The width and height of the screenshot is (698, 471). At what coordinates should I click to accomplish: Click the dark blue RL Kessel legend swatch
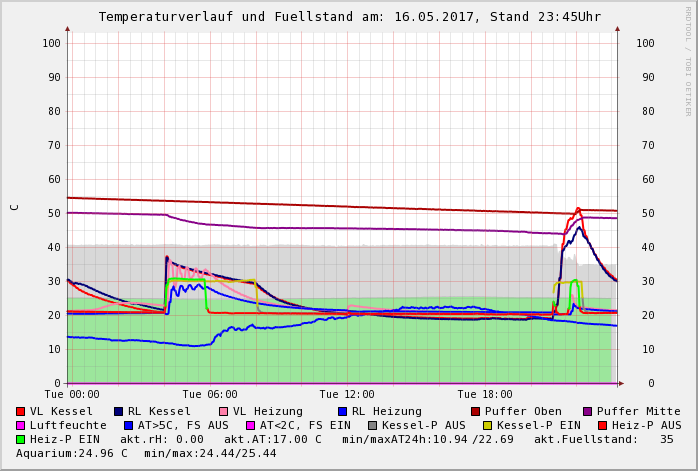(119, 411)
